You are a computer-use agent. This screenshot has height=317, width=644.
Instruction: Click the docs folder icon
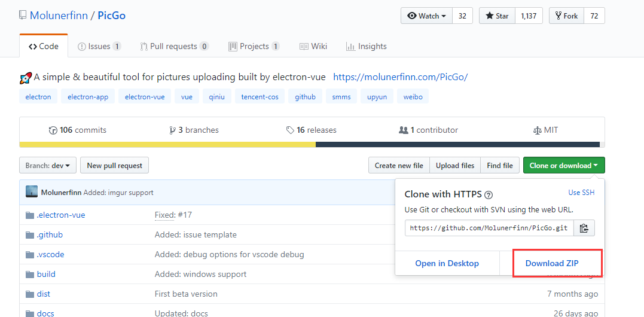pyautogui.click(x=29, y=314)
